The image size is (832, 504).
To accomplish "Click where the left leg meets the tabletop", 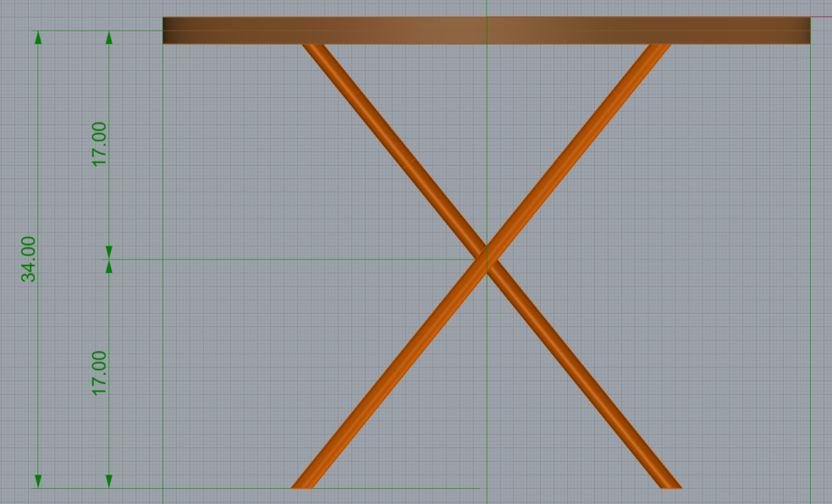I will pos(315,47).
